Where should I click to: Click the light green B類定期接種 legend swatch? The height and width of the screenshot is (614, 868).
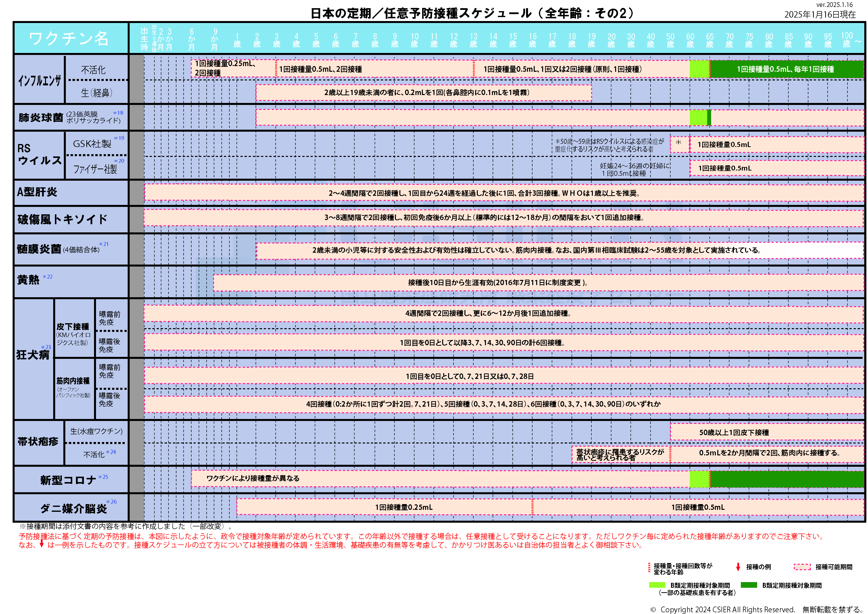click(x=657, y=585)
